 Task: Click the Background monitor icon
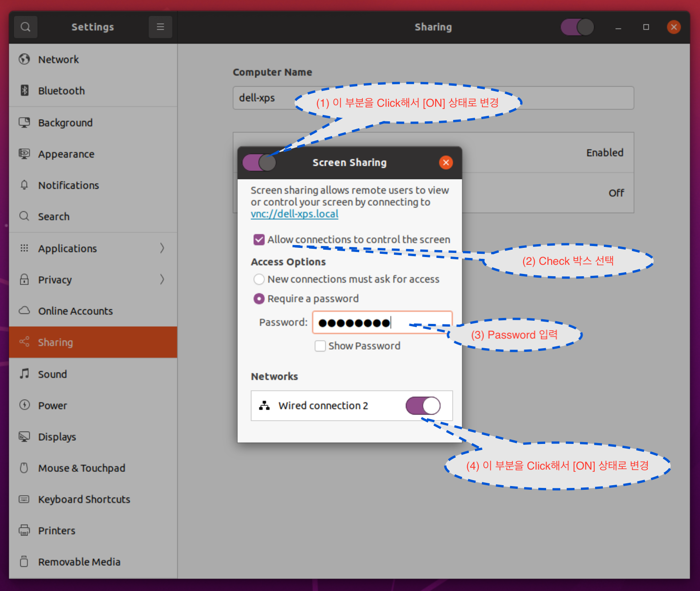pyautogui.click(x=24, y=122)
